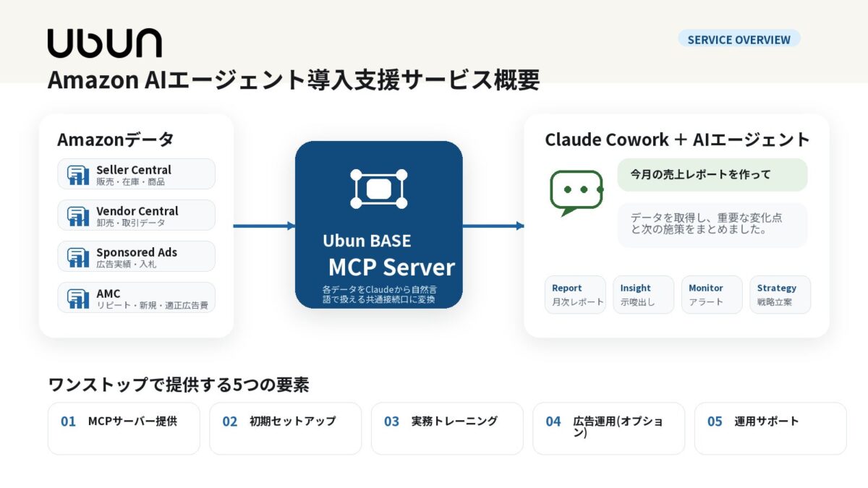Click the Ubun logo
Viewport: 868px width, 488px height.
click(104, 43)
